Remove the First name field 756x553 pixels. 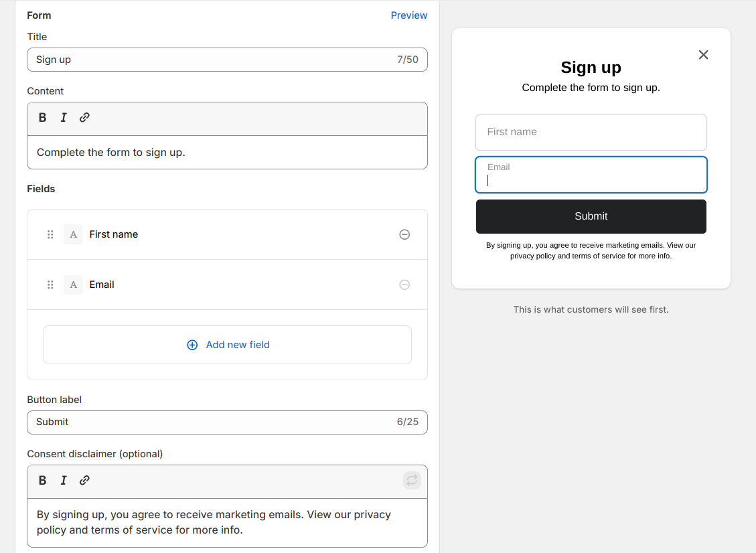(x=404, y=234)
